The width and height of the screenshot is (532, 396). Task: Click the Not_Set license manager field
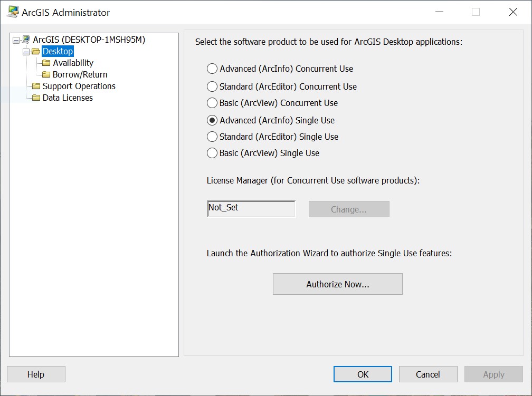[251, 209]
